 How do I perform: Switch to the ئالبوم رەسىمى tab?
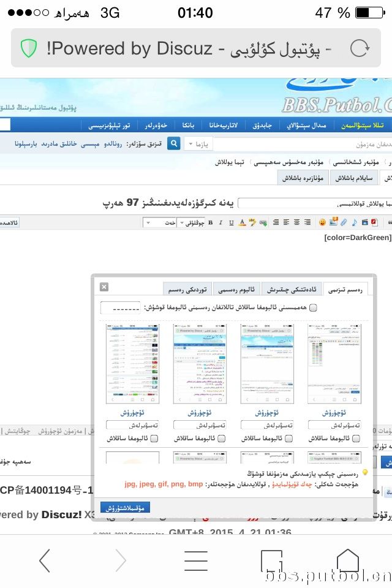point(236,290)
